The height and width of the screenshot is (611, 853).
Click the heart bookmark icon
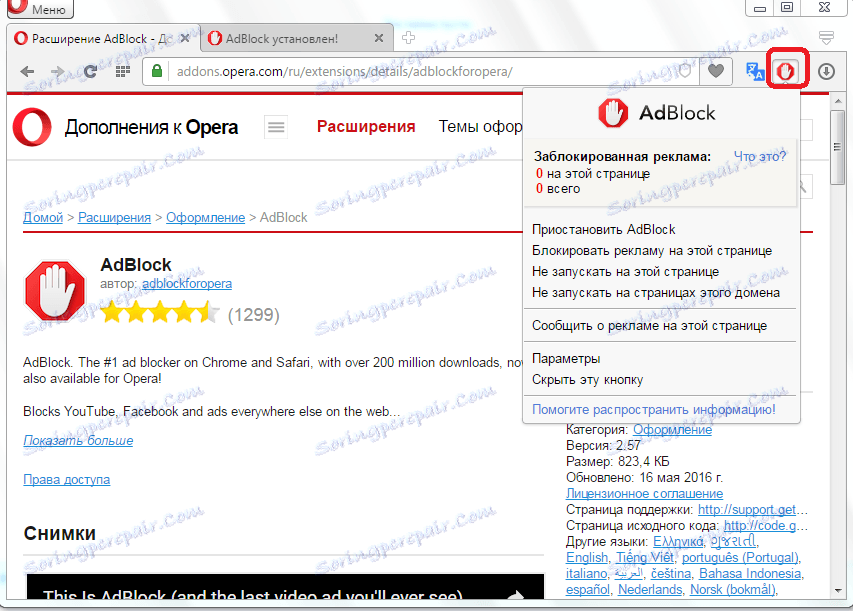pyautogui.click(x=716, y=71)
